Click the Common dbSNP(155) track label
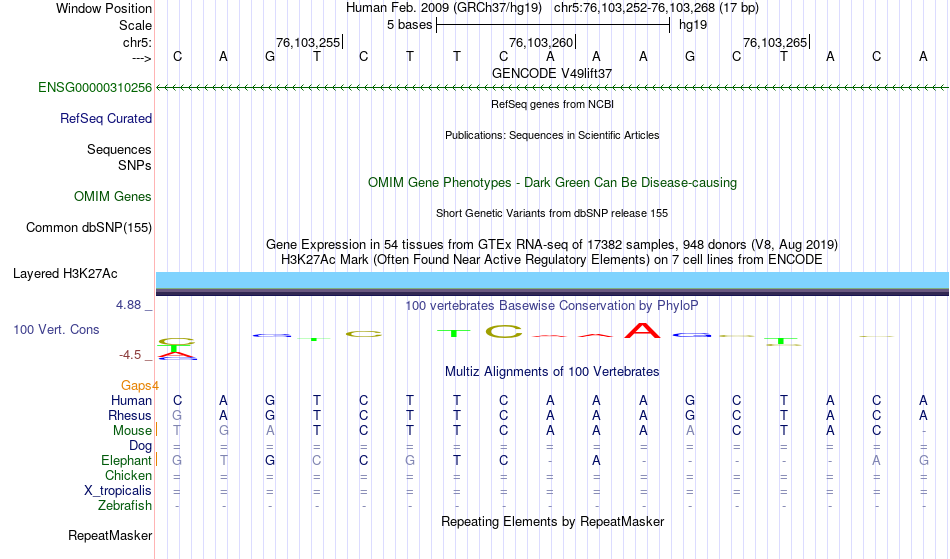The image size is (950, 559). (89, 228)
